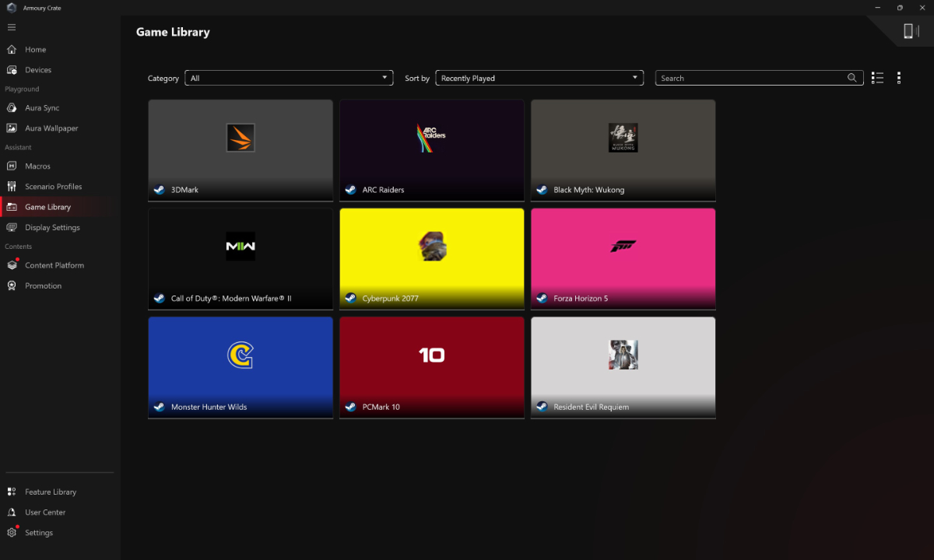The image size is (934, 560).
Task: Click the 3DMark title text
Action: (x=184, y=190)
